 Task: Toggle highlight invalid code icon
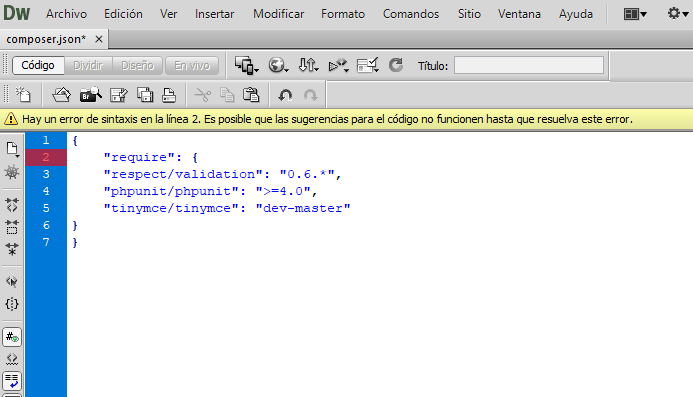[12, 359]
